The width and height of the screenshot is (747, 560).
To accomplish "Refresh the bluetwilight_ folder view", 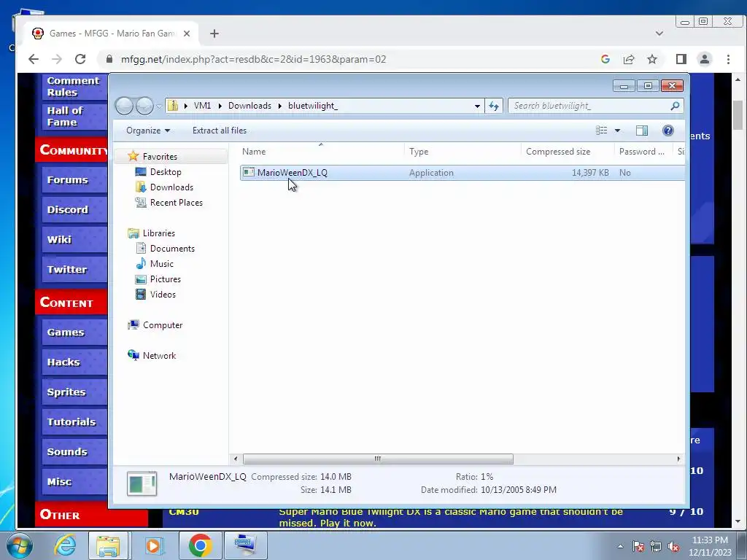I will pos(494,106).
